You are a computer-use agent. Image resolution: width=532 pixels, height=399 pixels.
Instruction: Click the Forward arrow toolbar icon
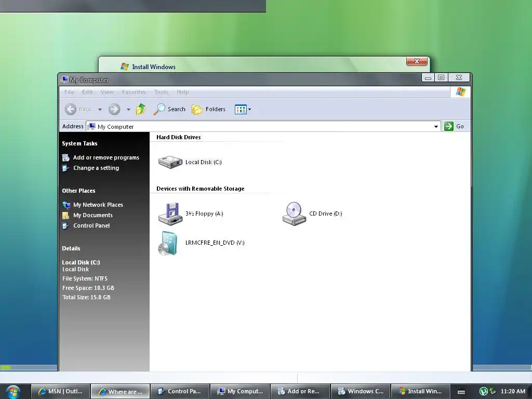pyautogui.click(x=114, y=109)
